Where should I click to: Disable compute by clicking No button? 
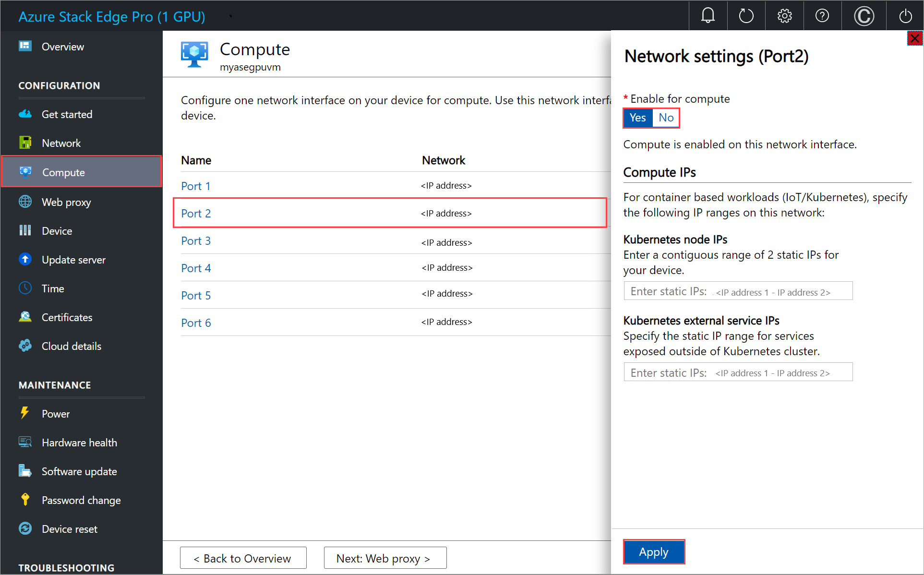[x=664, y=117]
